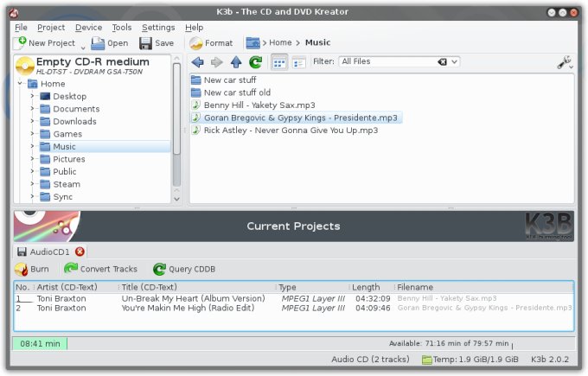Switch to detailed list view mode

[299, 62]
